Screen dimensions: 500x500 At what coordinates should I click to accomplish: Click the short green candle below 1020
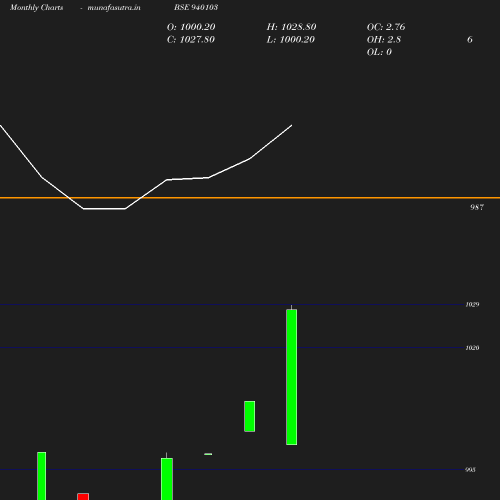coord(250,416)
